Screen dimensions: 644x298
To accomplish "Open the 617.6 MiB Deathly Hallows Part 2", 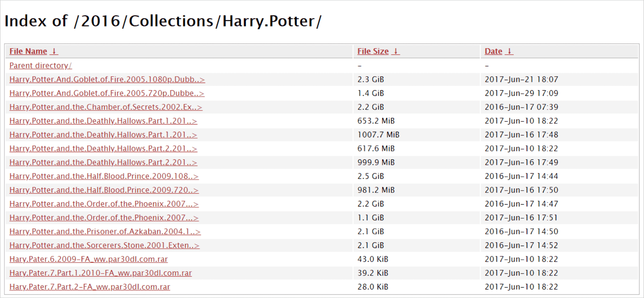I will click(x=103, y=149).
